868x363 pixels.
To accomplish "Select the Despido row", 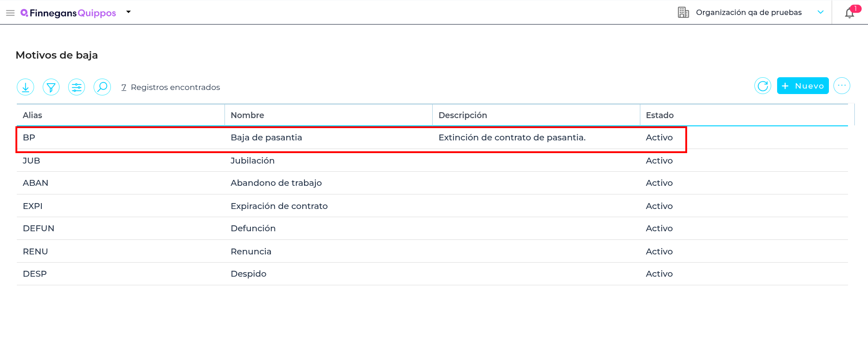I will coord(248,274).
